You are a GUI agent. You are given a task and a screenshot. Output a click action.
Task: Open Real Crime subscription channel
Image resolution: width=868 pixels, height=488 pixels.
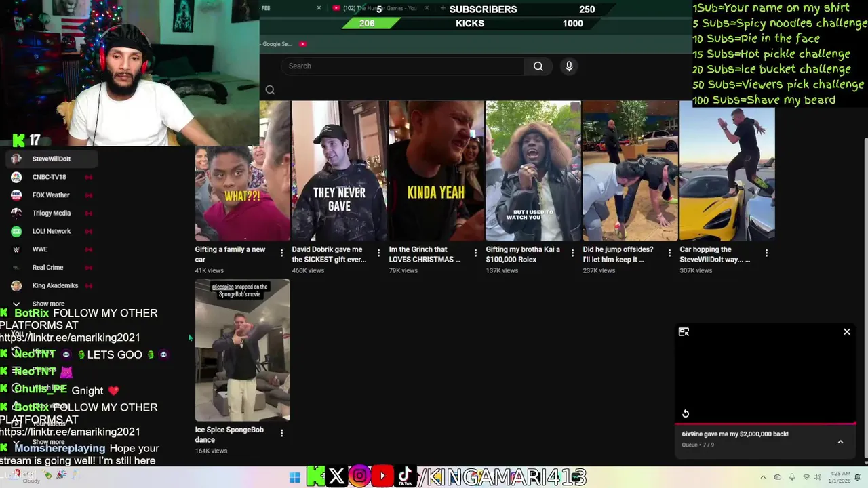pyautogui.click(x=52, y=267)
